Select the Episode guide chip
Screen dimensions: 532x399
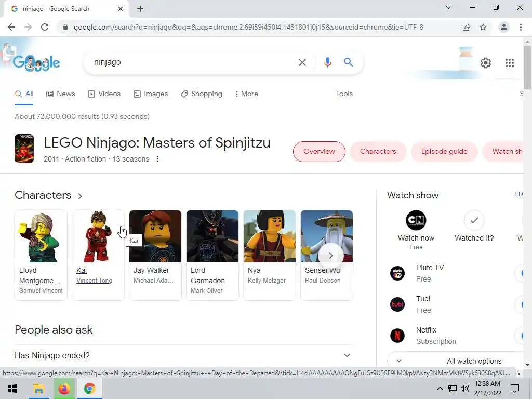tap(444, 152)
